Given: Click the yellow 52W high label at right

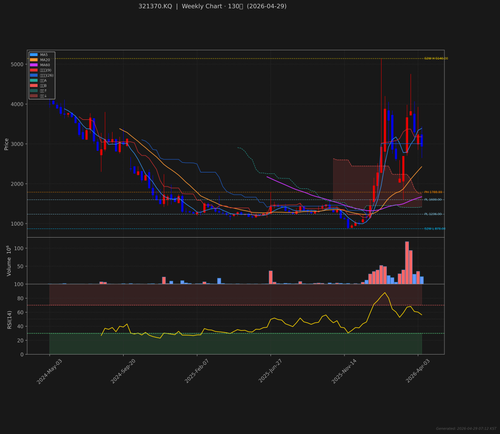Looking at the screenshot, I should click(436, 59).
